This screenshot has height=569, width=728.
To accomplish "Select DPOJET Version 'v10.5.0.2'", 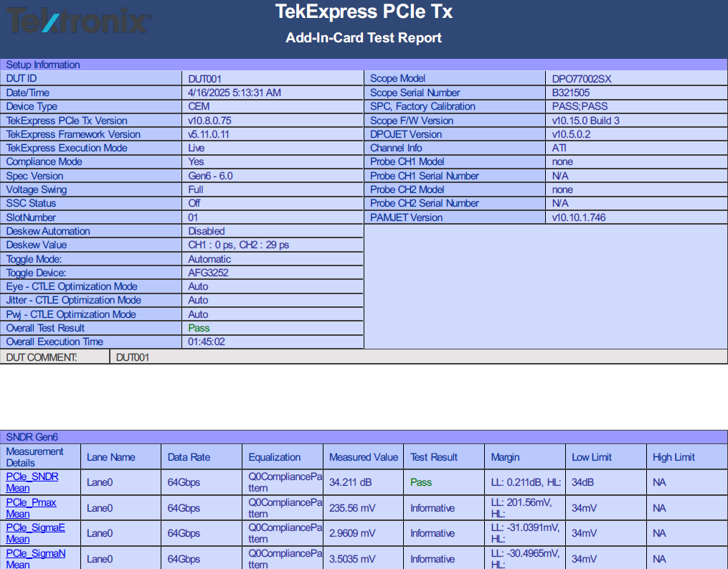I will click(x=571, y=134).
